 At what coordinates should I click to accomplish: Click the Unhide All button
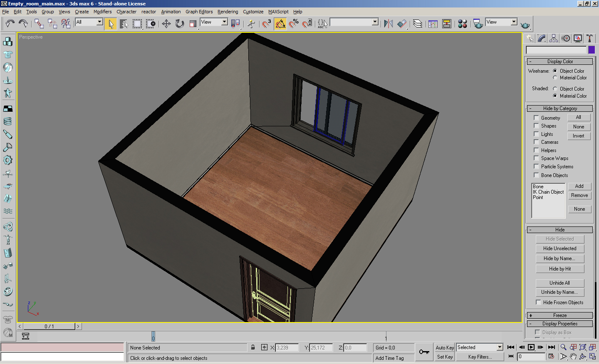click(560, 283)
